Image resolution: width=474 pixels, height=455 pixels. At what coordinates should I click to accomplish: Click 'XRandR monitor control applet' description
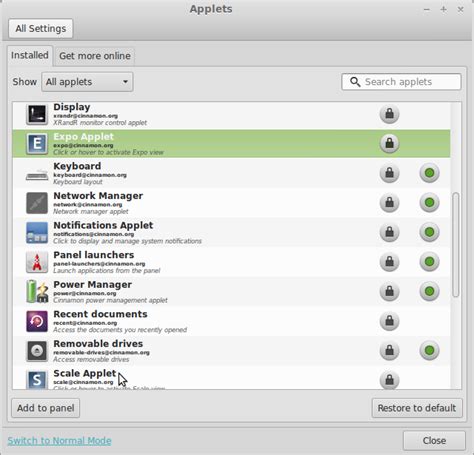(100, 123)
